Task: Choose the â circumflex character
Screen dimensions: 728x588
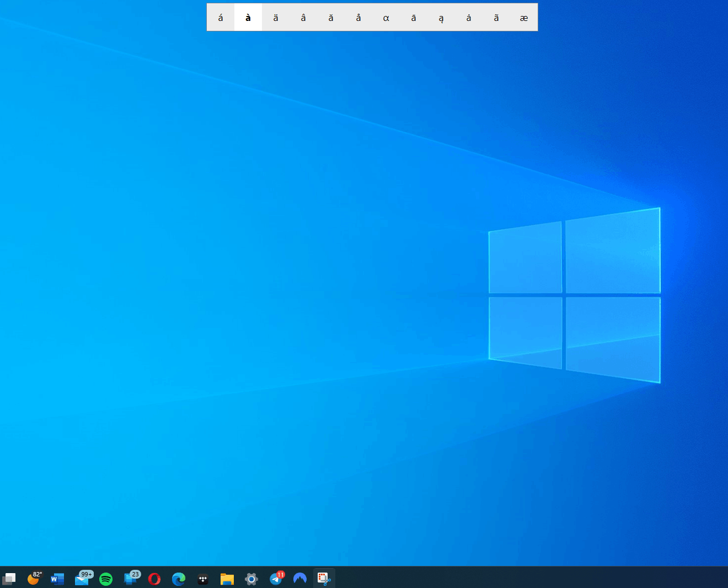Action: tap(303, 18)
